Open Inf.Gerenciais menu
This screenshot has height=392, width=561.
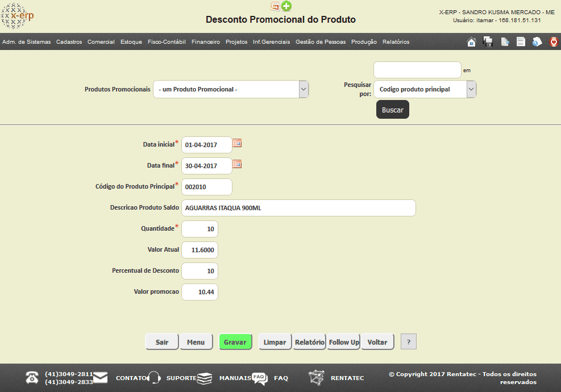pos(272,42)
